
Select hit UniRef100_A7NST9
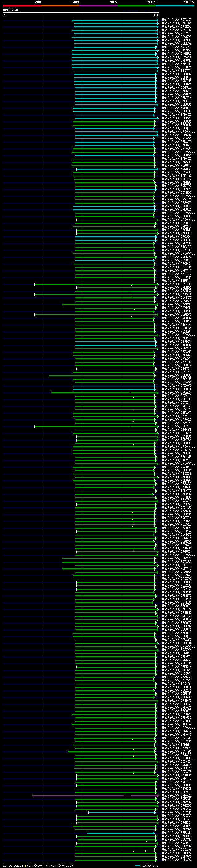click(177, 142)
